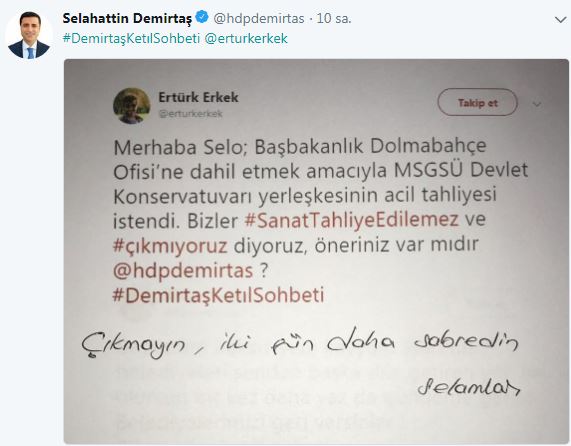Open #çıkmıyoruz hashtag
The height and width of the screenshot is (446, 571).
point(170,246)
